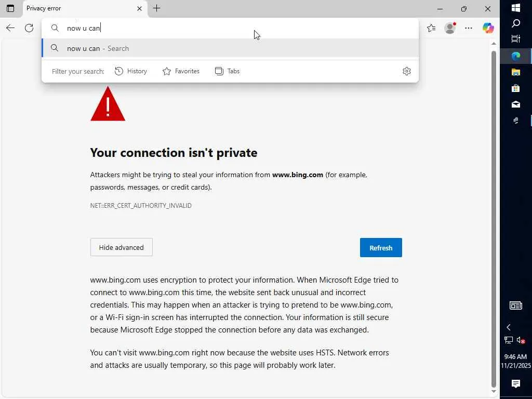
Task: Open a new tab with plus button
Action: pyautogui.click(x=156, y=8)
